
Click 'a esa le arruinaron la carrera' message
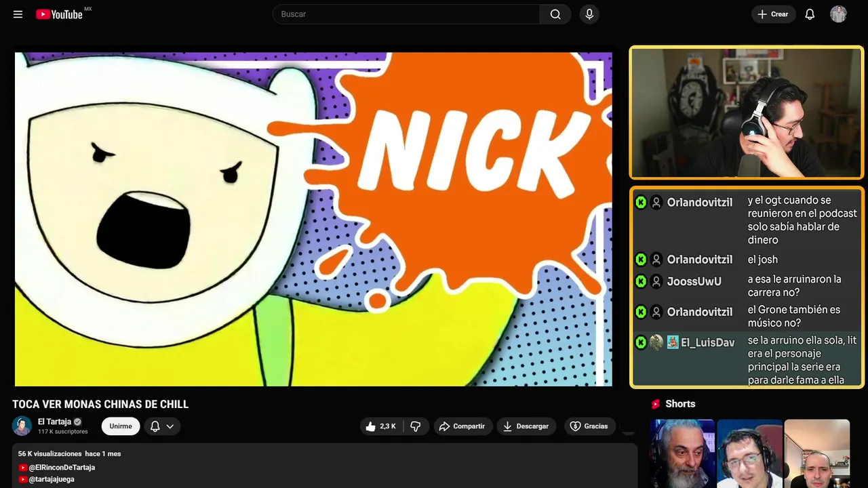(x=795, y=285)
